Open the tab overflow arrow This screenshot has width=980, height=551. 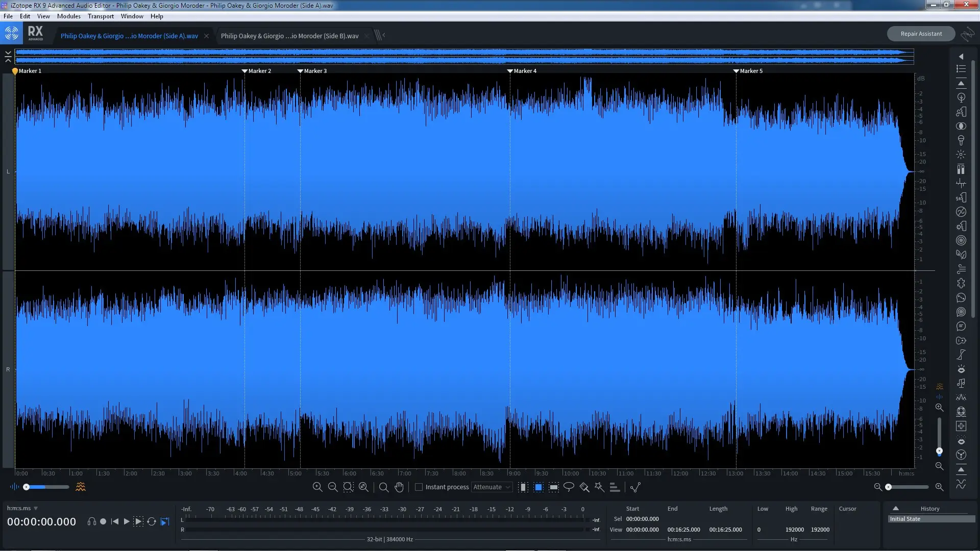tap(383, 35)
